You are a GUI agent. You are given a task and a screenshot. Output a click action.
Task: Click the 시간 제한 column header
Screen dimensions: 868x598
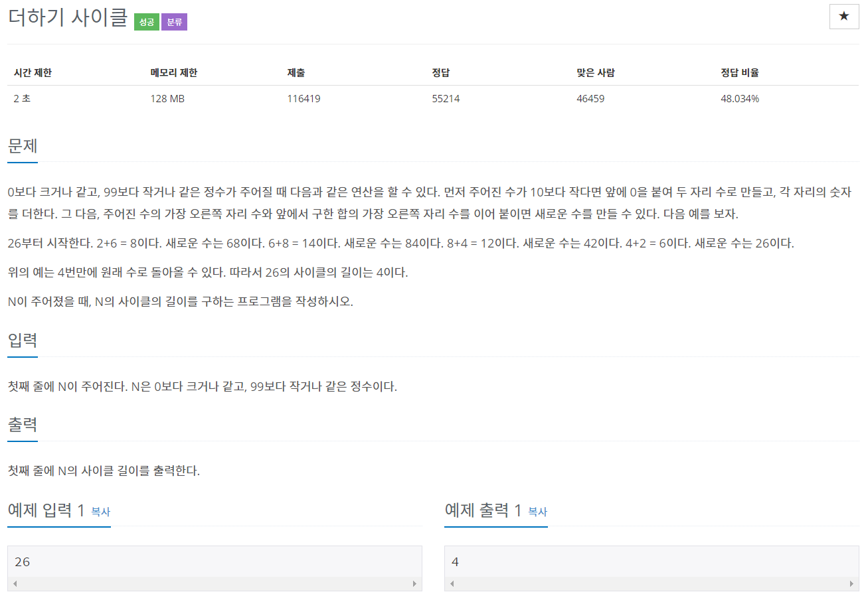click(33, 72)
